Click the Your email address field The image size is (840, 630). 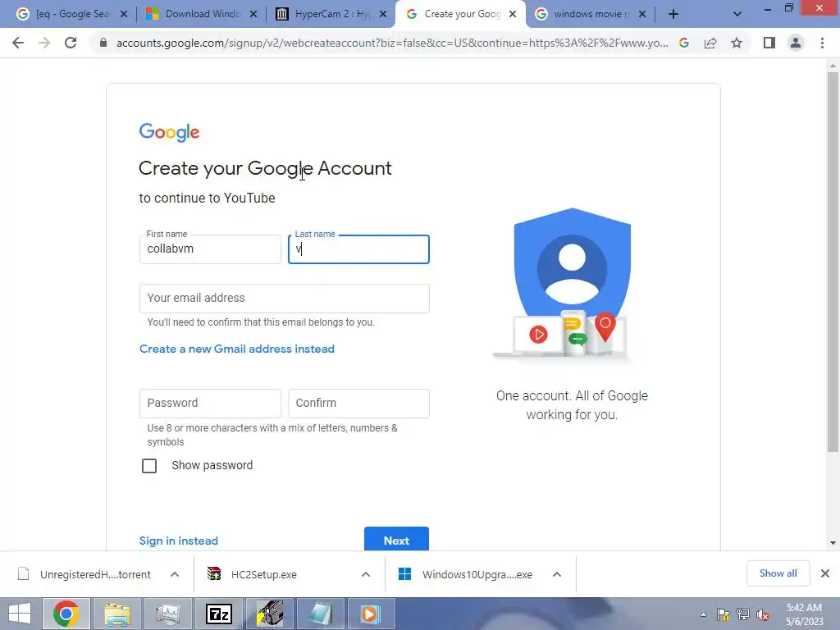pyautogui.click(x=284, y=299)
